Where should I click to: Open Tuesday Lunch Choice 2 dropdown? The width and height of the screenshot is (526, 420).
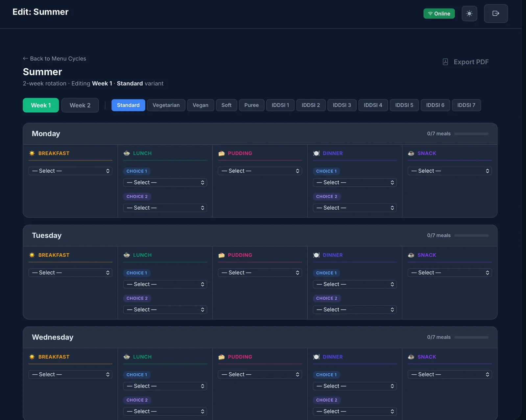pyautogui.click(x=165, y=310)
